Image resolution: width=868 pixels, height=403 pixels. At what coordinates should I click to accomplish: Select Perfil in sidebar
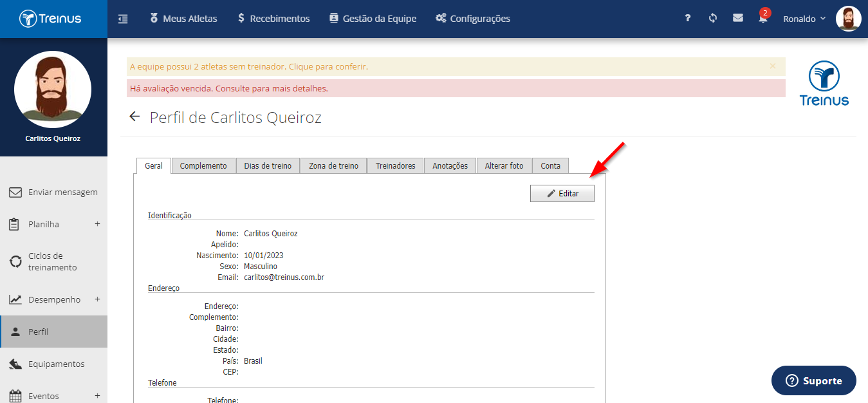point(53,332)
